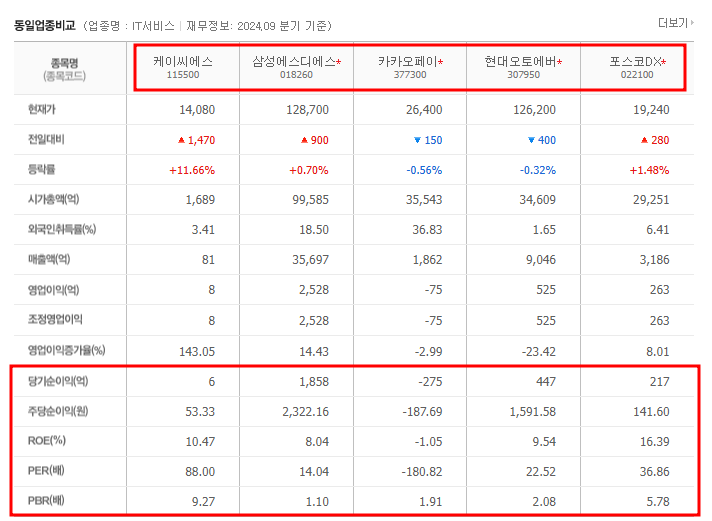Select the 조정영업이익 row label
The height and width of the screenshot is (521, 712).
click(x=55, y=319)
